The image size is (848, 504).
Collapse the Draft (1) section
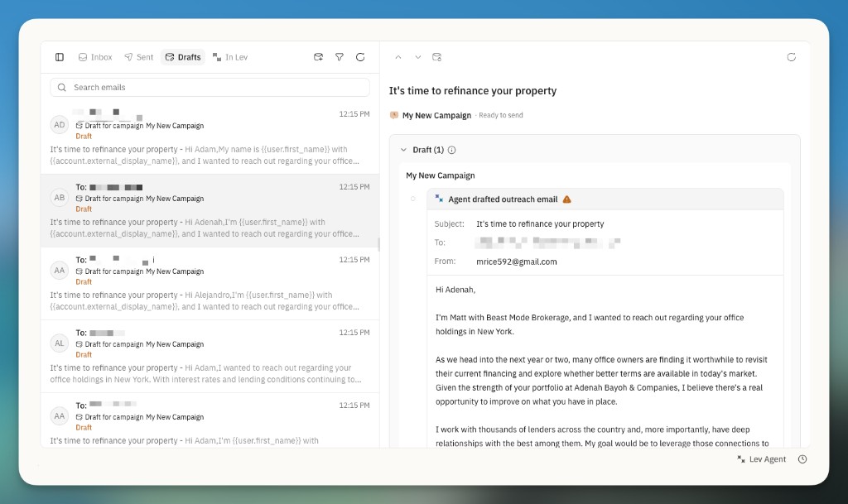coord(403,150)
